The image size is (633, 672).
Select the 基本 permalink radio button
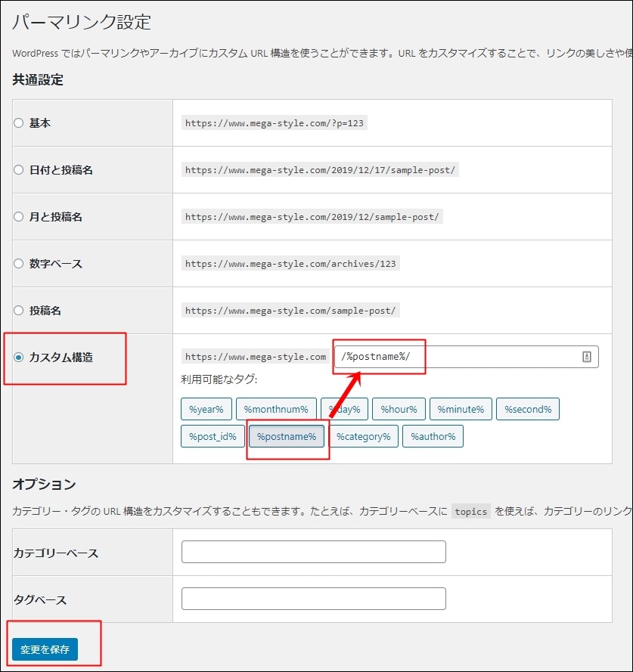click(19, 123)
